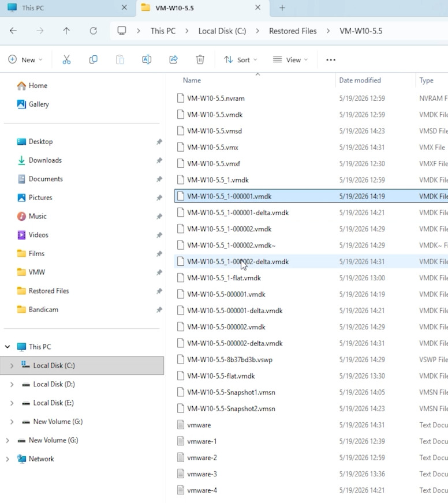Viewport: 448px width, 503px height.
Task: Select file VM-W10-5.5-Snapshot1.vmsn
Action: (311, 392)
